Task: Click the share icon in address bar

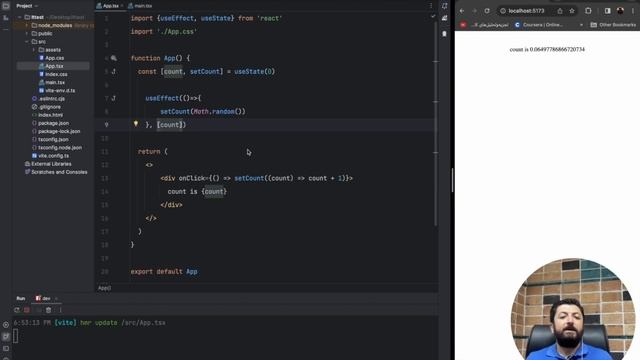Action: tap(560, 11)
